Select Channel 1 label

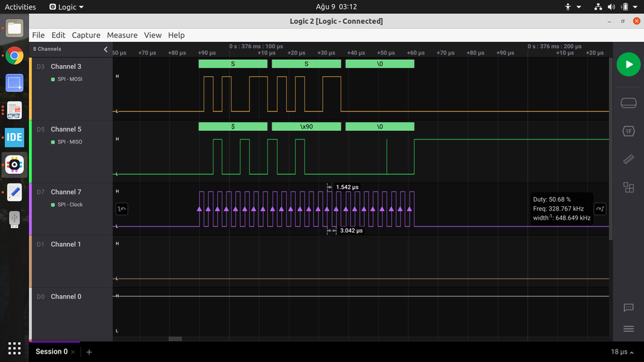point(66,244)
